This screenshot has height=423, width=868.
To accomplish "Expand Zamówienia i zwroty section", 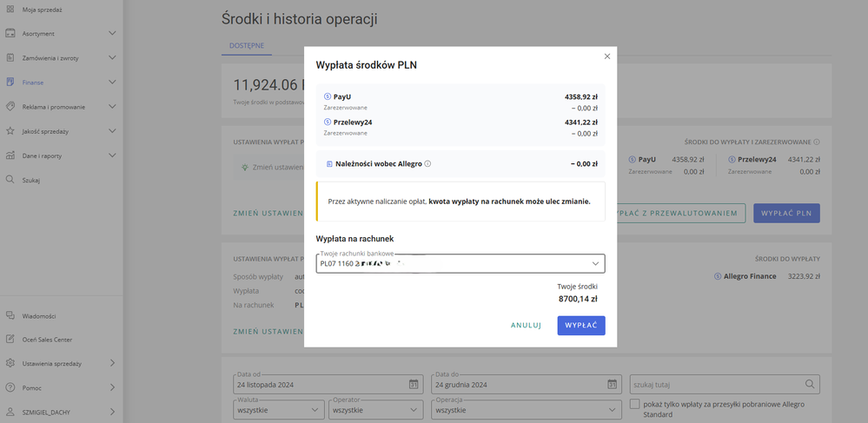I will pos(111,58).
